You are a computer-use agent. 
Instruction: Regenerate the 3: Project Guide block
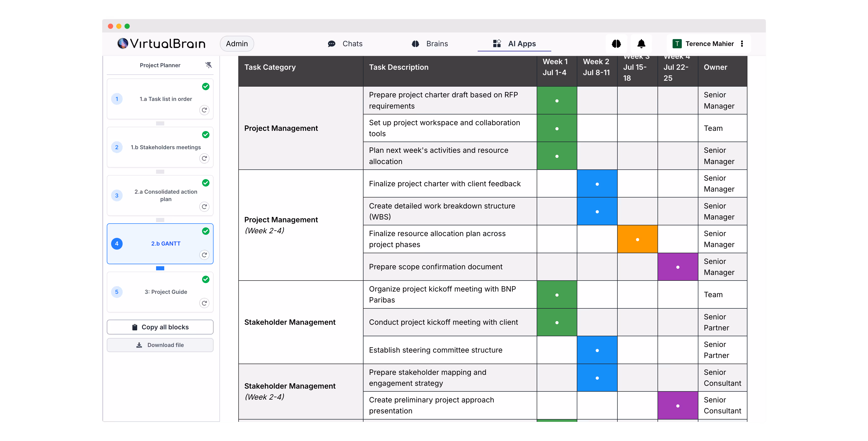click(x=204, y=303)
